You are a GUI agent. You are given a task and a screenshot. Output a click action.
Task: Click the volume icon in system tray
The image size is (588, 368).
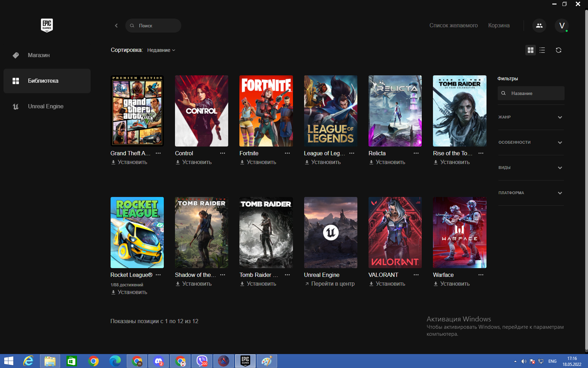(524, 361)
